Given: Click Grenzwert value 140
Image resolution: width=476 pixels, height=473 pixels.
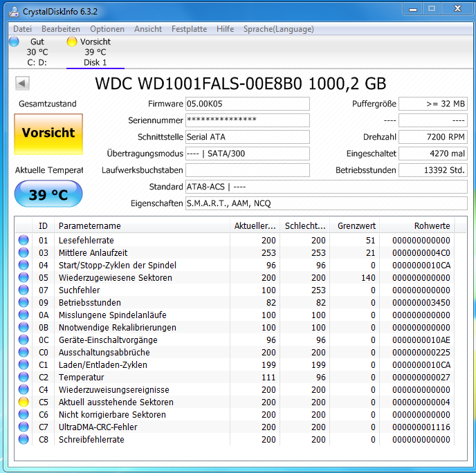Looking at the screenshot, I should pyautogui.click(x=368, y=277).
